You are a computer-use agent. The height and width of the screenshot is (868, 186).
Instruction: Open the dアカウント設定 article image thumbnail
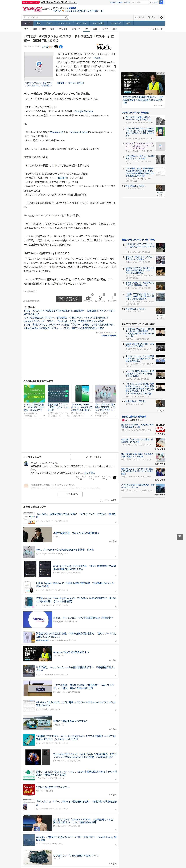(39, 66)
